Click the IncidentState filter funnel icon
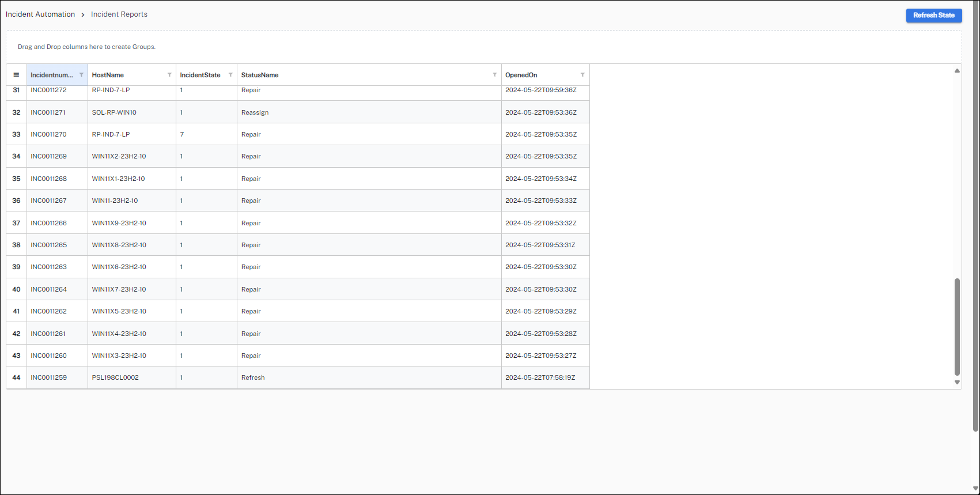 click(x=230, y=75)
